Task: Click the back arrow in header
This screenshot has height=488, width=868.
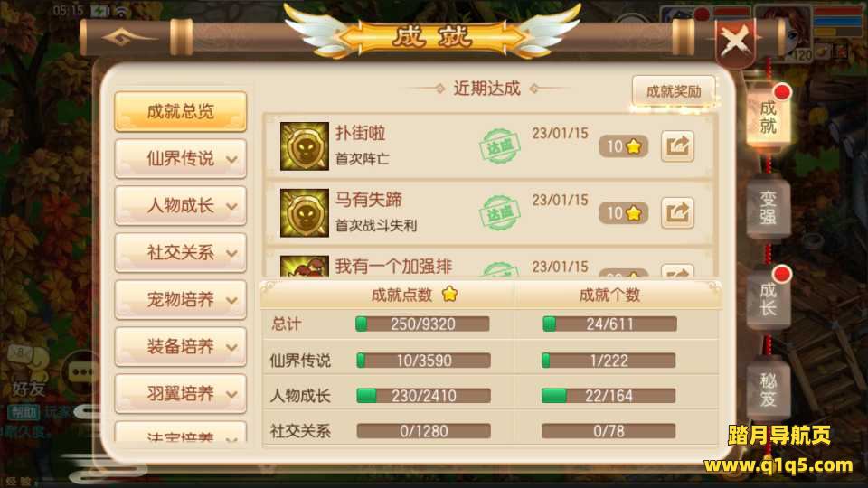Action: (128, 38)
